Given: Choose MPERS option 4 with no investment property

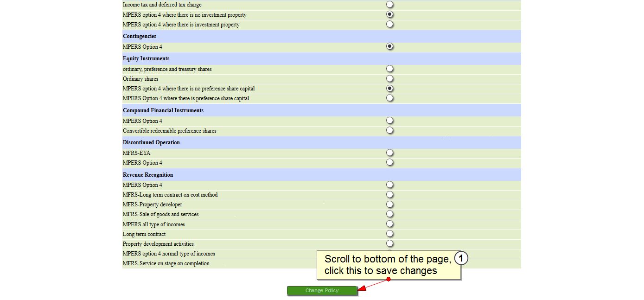Looking at the screenshot, I should coord(390,14).
